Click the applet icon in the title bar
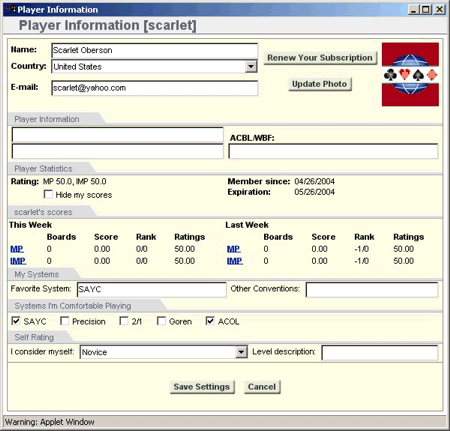Image resolution: width=450 pixels, height=431 pixels. [11, 9]
